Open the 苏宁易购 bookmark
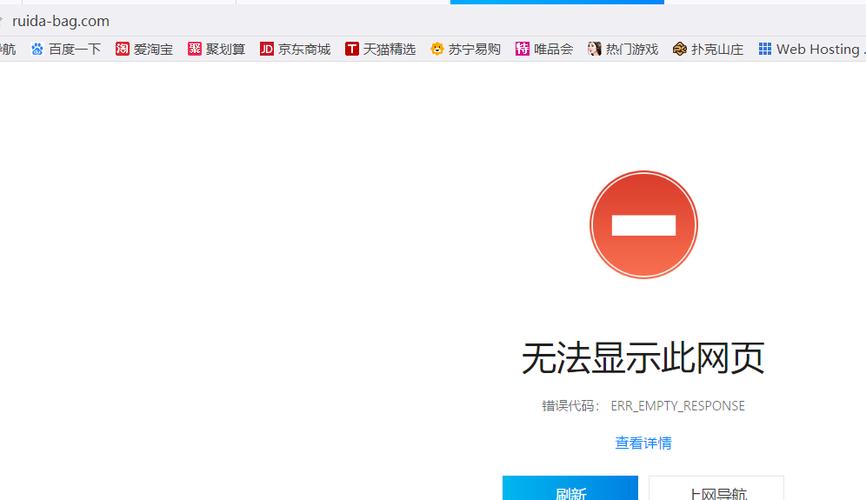The image size is (866, 500). [474, 49]
